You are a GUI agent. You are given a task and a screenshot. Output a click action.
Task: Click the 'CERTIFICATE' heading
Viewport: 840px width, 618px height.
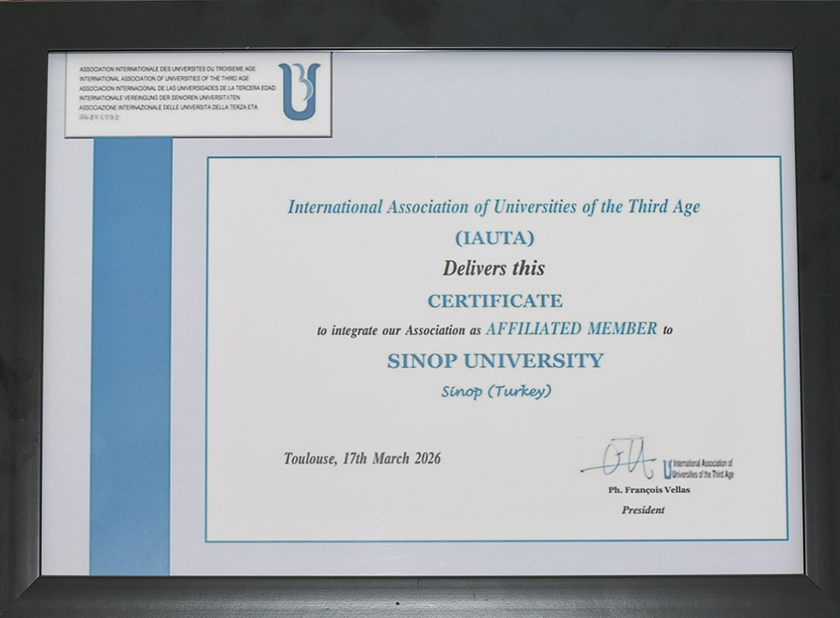pos(495,301)
